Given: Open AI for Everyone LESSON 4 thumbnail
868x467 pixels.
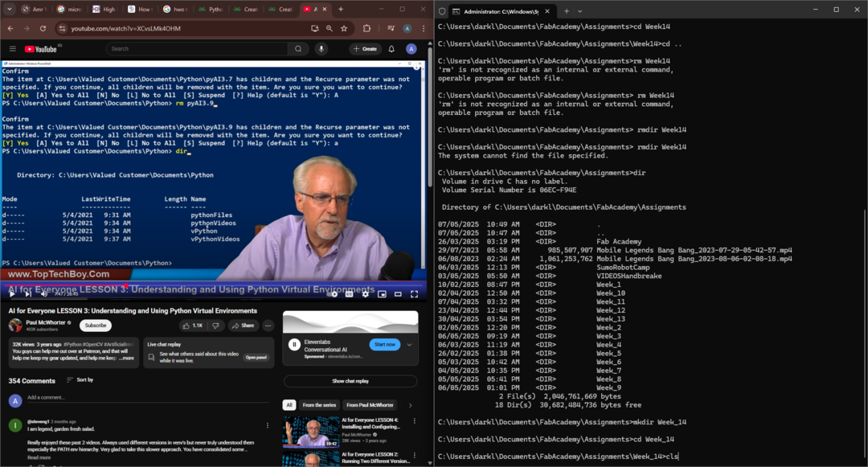Looking at the screenshot, I should tap(310, 432).
